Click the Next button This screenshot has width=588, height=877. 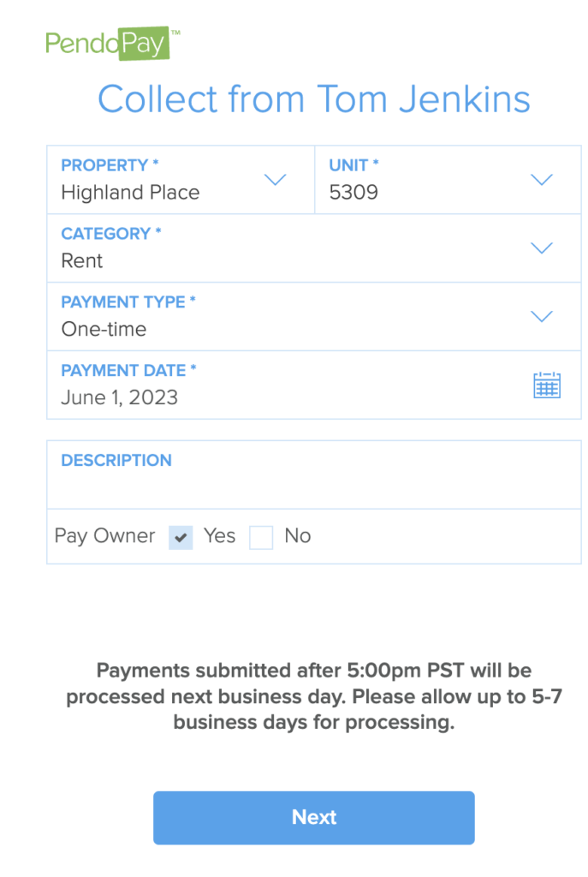point(314,818)
